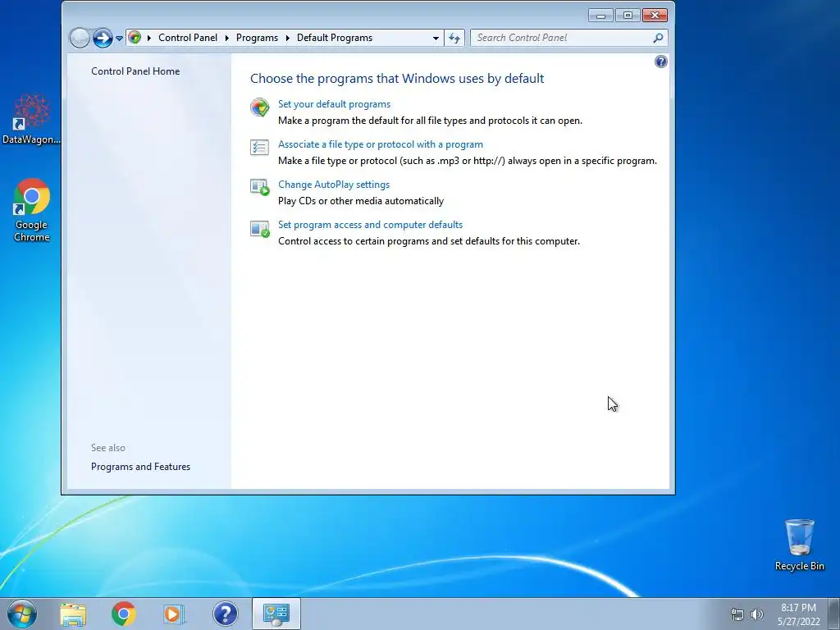The height and width of the screenshot is (630, 840).
Task: Expand the arrow after Control Panel breadcrumb
Action: [227, 38]
